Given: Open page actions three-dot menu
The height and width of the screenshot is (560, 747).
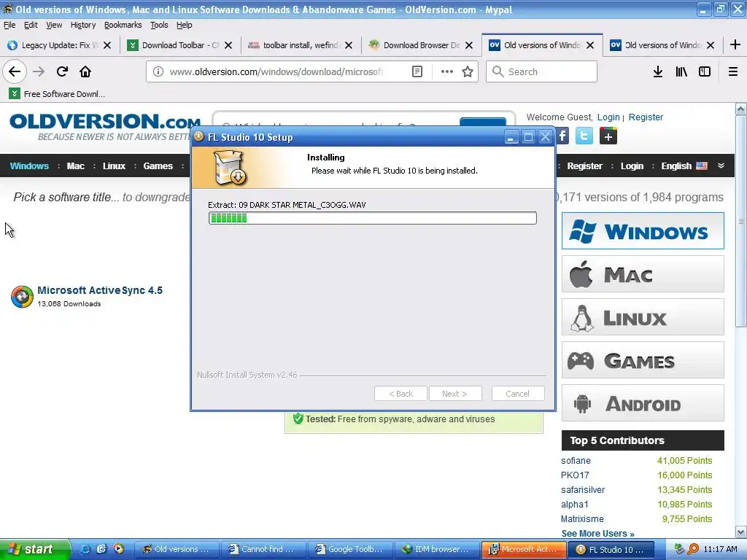Looking at the screenshot, I should point(447,71).
